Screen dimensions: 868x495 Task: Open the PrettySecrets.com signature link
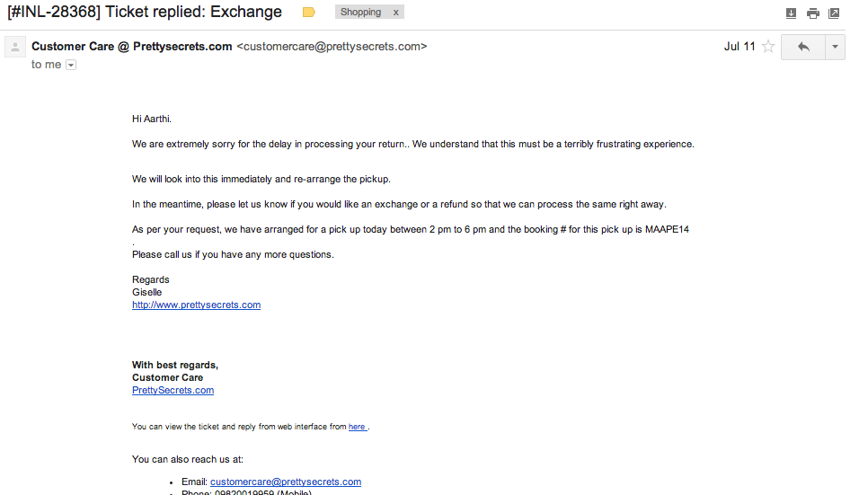(173, 391)
